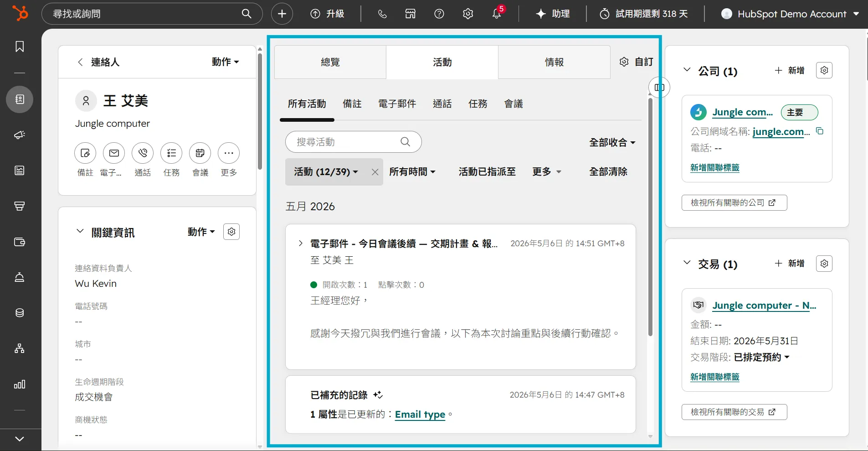
Task: Open the notifications bell with badge 5
Action: coord(497,13)
